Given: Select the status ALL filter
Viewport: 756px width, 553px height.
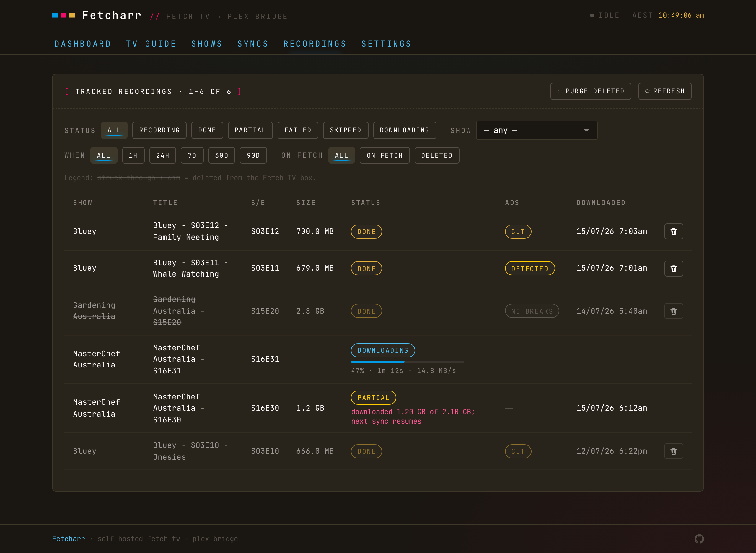Looking at the screenshot, I should pyautogui.click(x=114, y=130).
